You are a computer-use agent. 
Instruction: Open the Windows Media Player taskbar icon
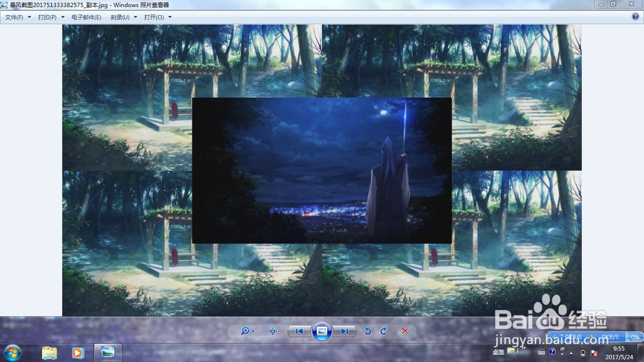coord(78,353)
